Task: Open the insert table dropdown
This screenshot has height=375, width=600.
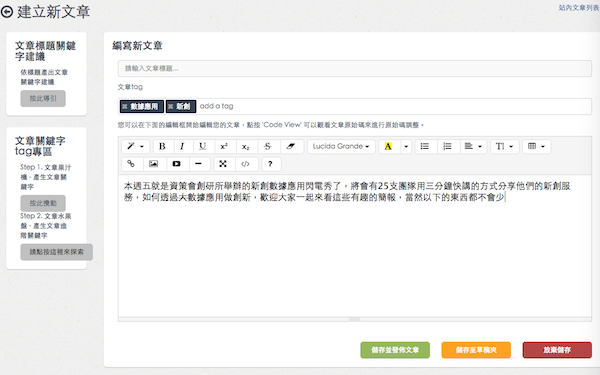Action: coord(536,147)
